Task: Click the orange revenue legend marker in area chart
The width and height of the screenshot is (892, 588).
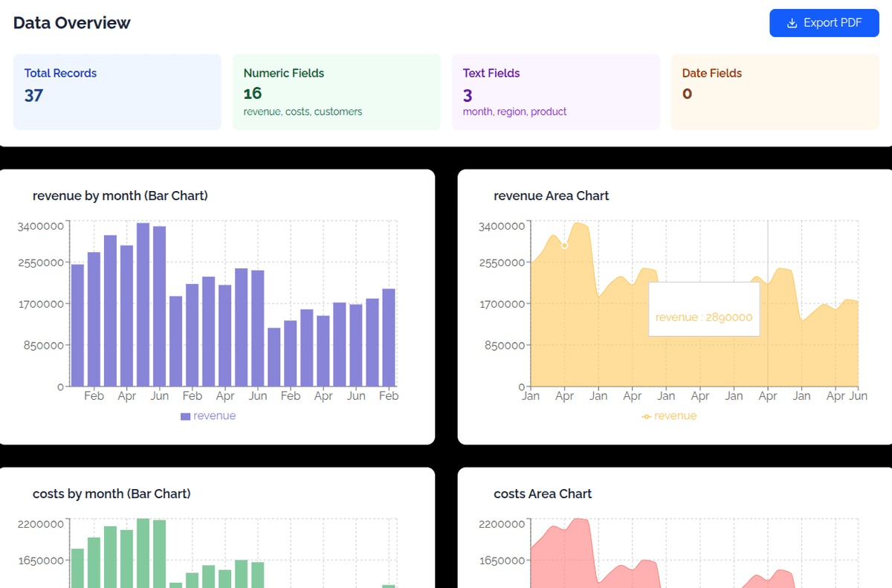Action: [647, 416]
